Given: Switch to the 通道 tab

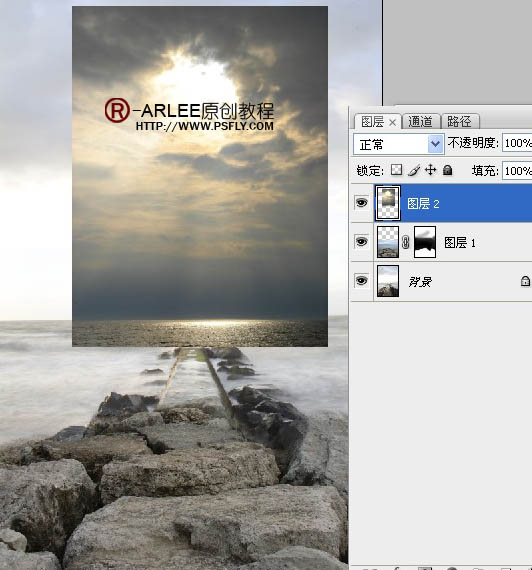Looking at the screenshot, I should 421,121.
